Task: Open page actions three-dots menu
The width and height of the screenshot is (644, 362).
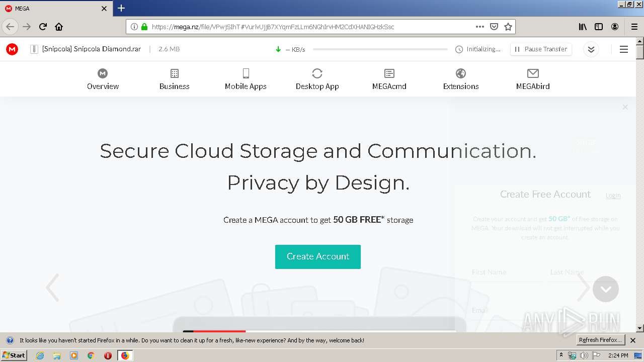Action: 480,27
